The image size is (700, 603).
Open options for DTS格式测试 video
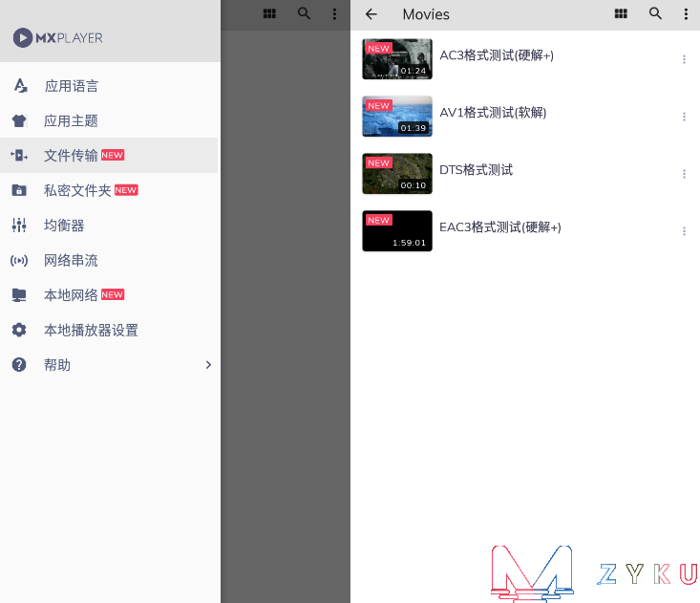tap(684, 174)
